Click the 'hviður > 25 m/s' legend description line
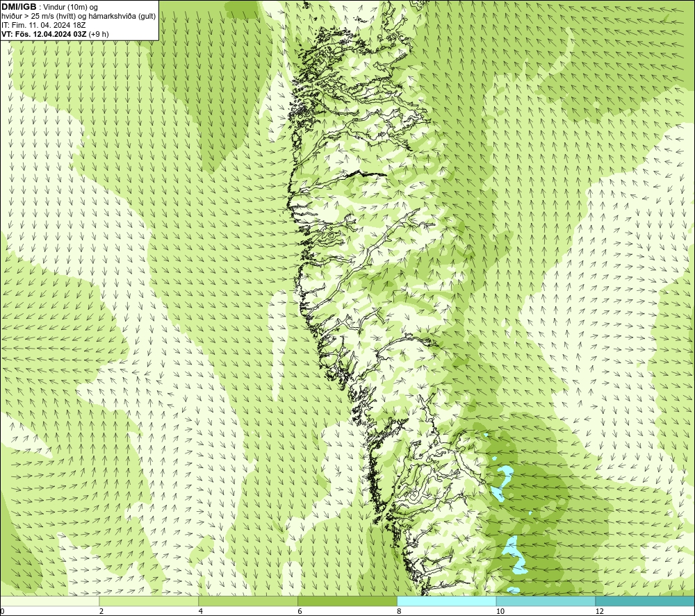Image resolution: width=695 pixels, height=616 pixels. [79, 16]
